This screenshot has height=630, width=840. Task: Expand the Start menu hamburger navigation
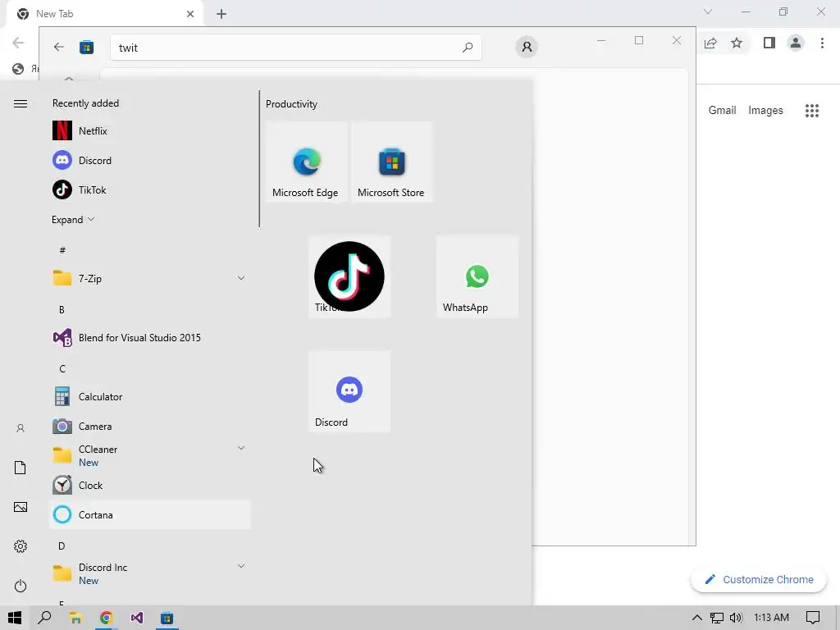pos(21,103)
